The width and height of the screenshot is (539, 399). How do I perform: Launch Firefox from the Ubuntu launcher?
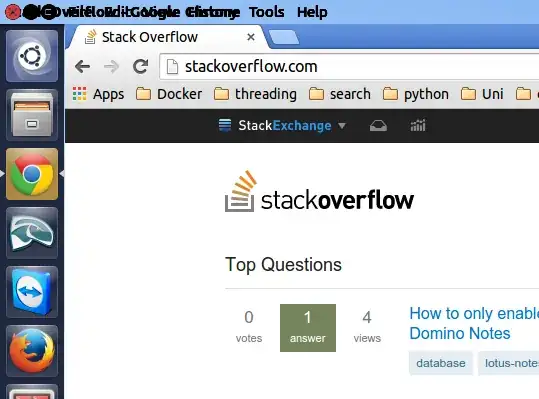point(32,351)
